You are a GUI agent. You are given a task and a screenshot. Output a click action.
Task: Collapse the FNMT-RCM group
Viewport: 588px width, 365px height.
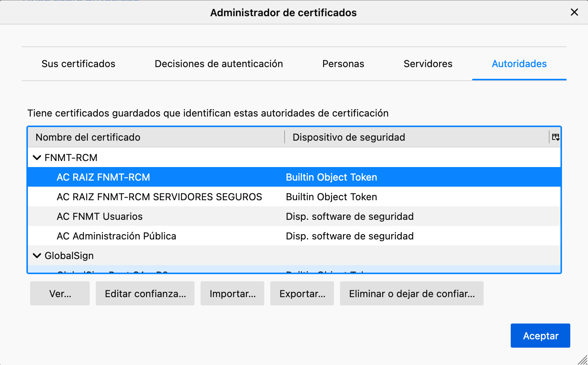point(37,158)
